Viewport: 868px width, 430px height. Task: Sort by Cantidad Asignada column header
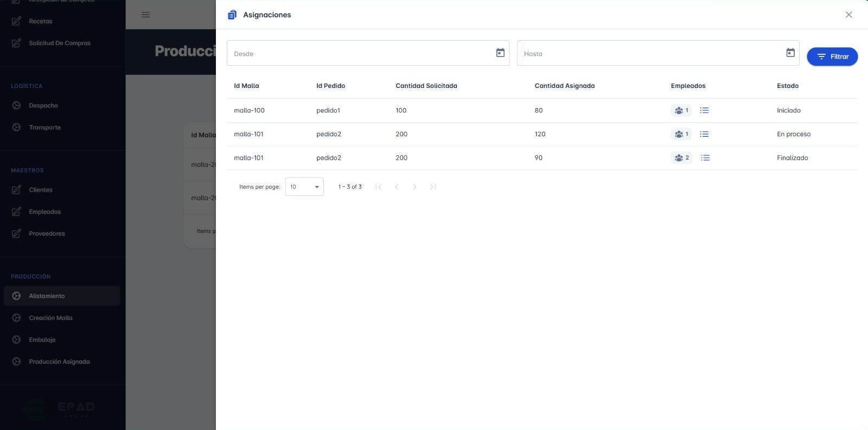[x=564, y=86]
